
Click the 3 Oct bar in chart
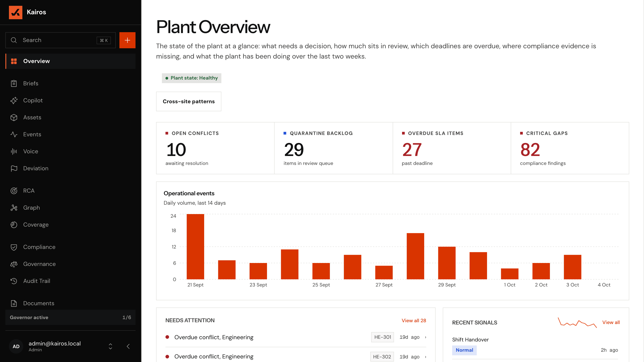[572, 267]
